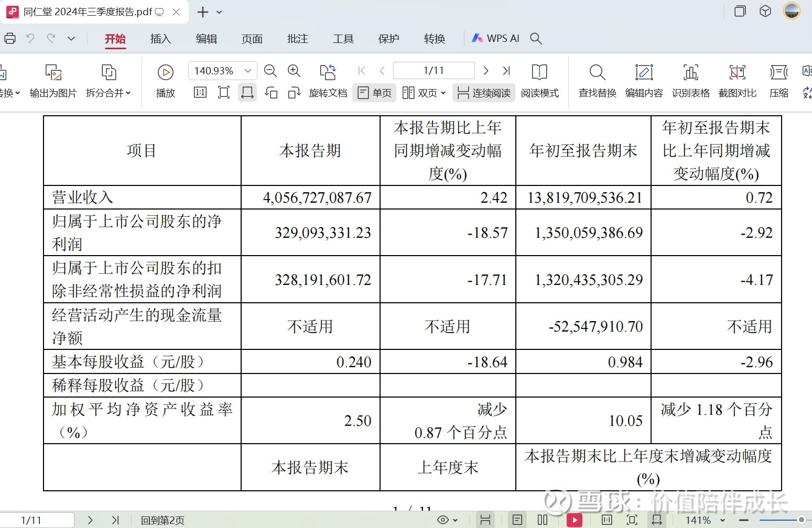
Task: Rotate page clockwise icon
Action: [294, 93]
